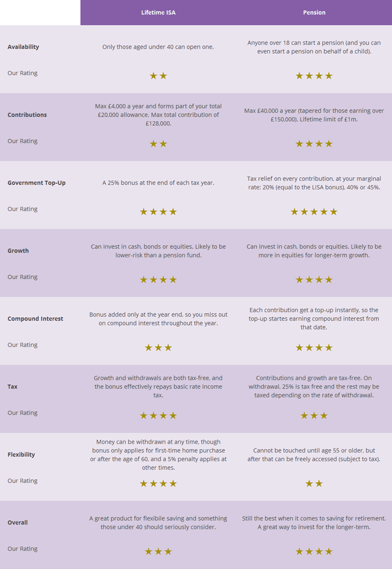Click the 25% bonus description text
The height and width of the screenshot is (569, 392).
pos(158,183)
